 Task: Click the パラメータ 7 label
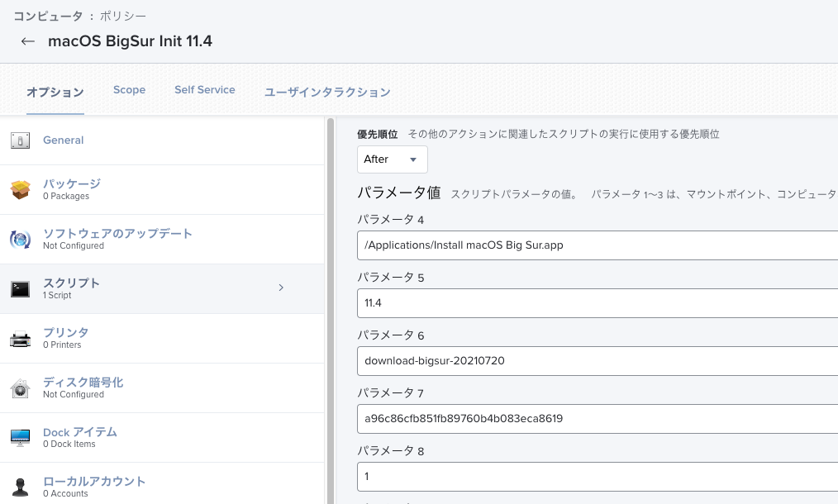coord(391,392)
